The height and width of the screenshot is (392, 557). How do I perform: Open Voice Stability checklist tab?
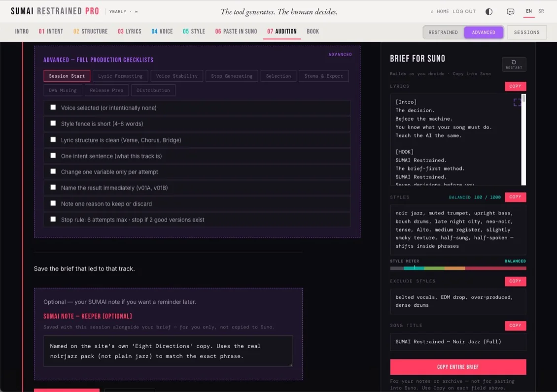point(176,76)
